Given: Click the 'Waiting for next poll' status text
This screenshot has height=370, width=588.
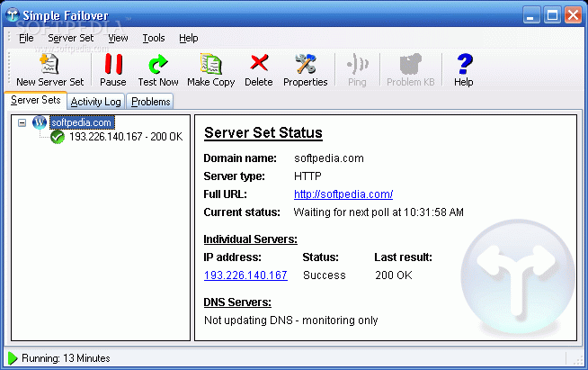Looking at the screenshot, I should coord(379,212).
